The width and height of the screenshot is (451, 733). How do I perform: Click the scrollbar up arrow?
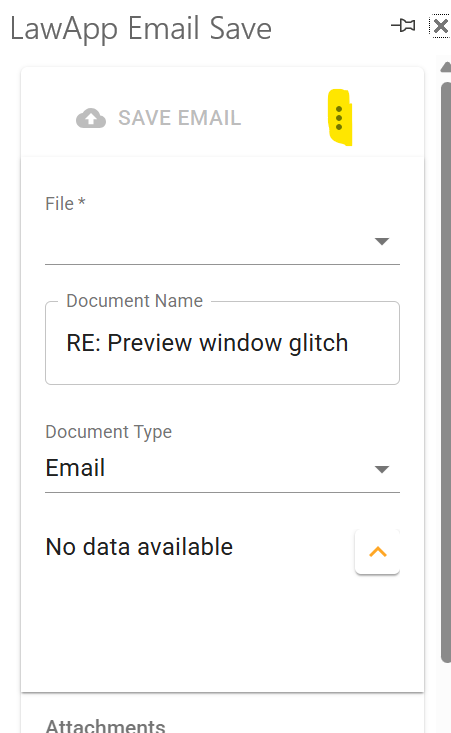point(446,67)
